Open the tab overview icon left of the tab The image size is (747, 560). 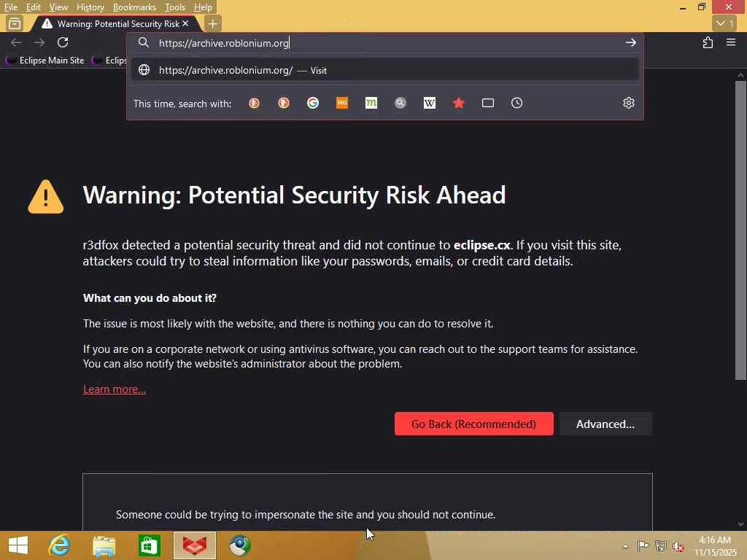tap(15, 23)
